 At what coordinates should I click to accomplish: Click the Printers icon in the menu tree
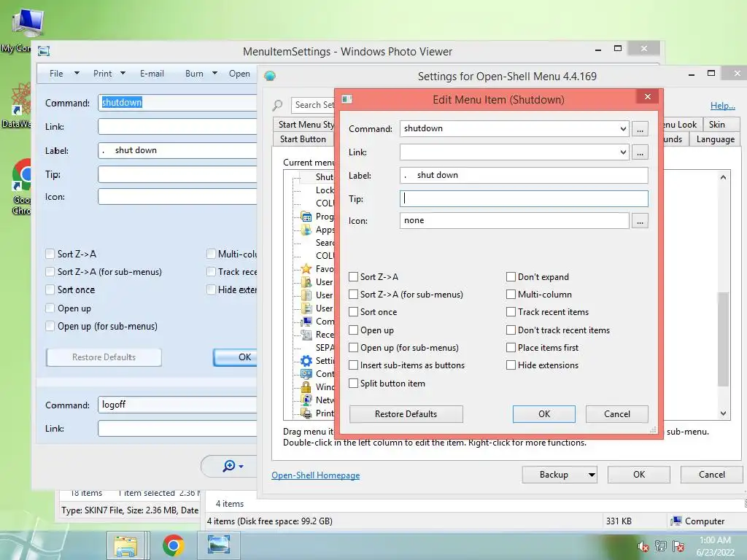[x=306, y=413]
